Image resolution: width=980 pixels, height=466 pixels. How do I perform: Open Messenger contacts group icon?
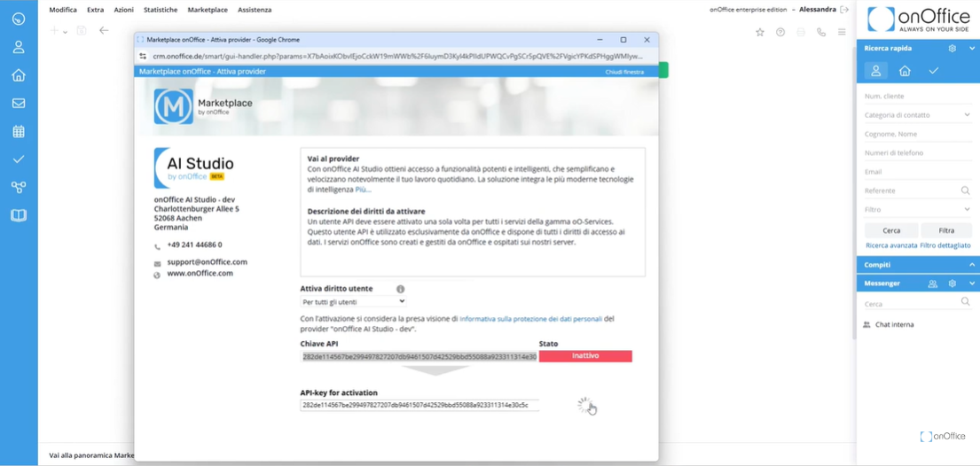932,283
